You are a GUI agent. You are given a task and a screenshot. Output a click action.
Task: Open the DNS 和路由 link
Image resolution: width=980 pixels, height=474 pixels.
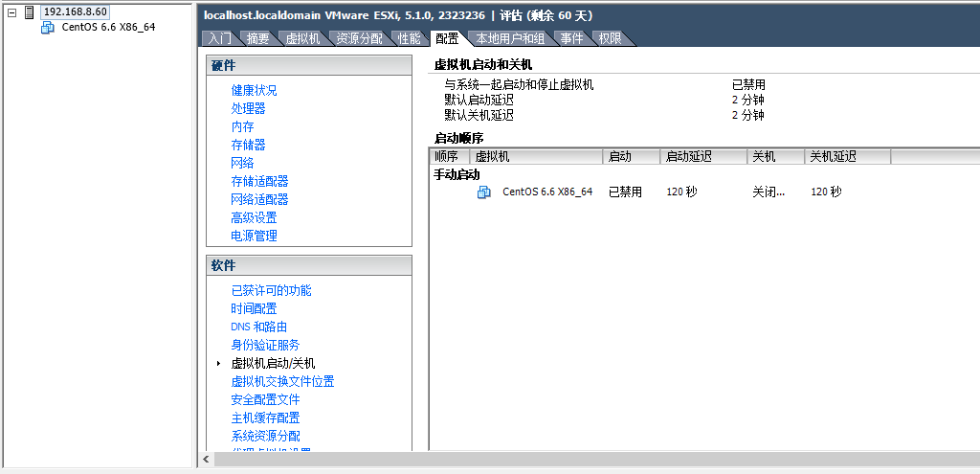click(259, 327)
